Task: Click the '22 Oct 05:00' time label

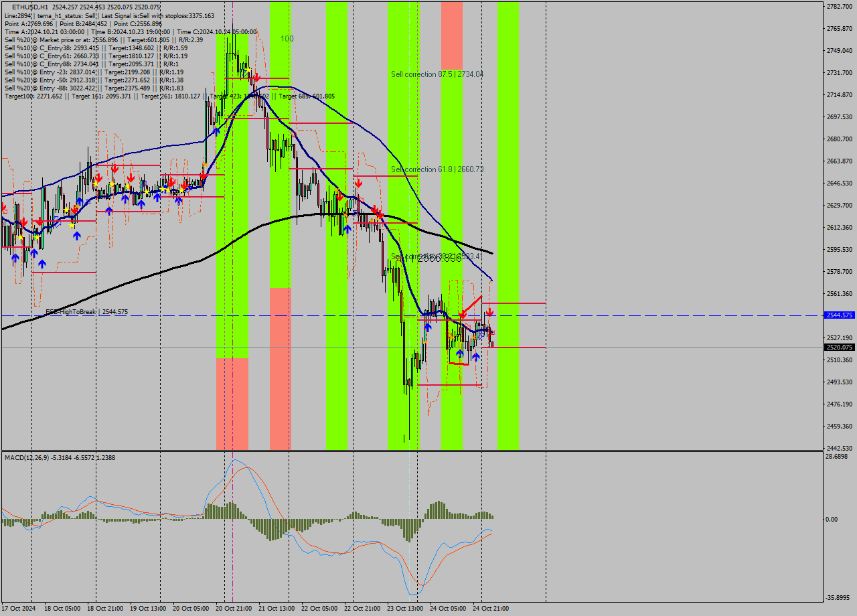Action: [319, 609]
